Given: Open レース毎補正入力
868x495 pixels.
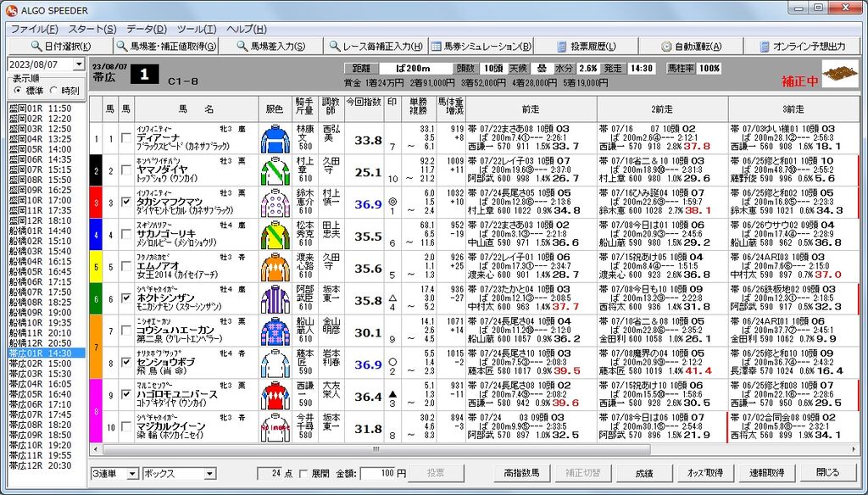Looking at the screenshot, I should pos(376,46).
